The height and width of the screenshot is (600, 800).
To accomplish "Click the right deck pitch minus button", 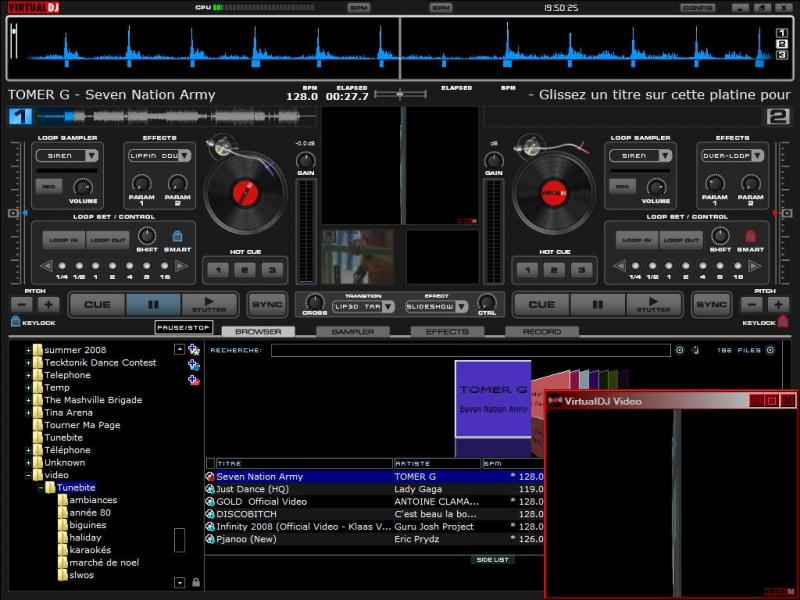I will coord(751,304).
